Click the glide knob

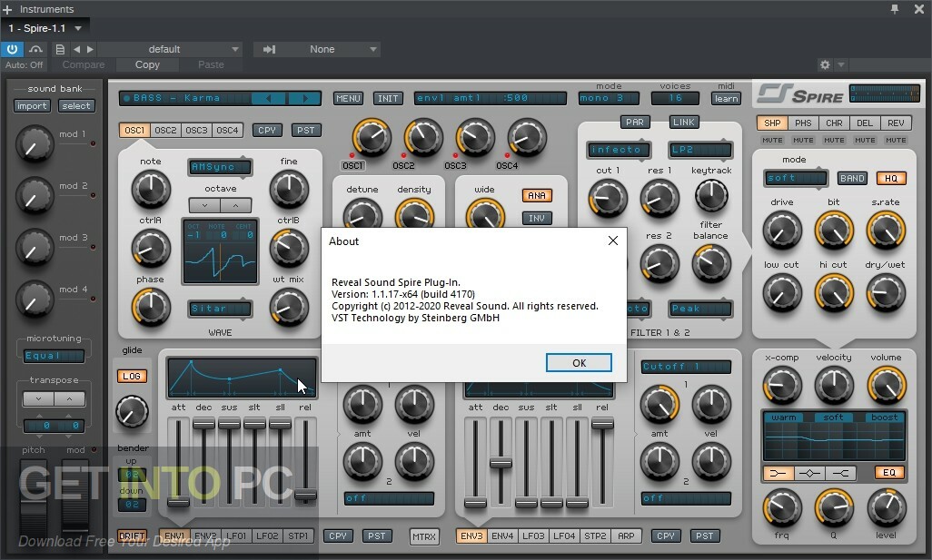132,411
